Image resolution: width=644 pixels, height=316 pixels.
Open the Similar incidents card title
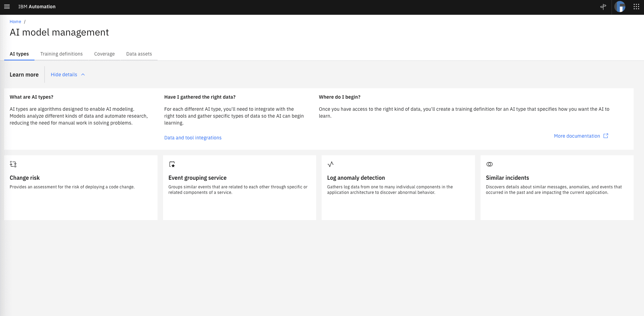pos(507,178)
